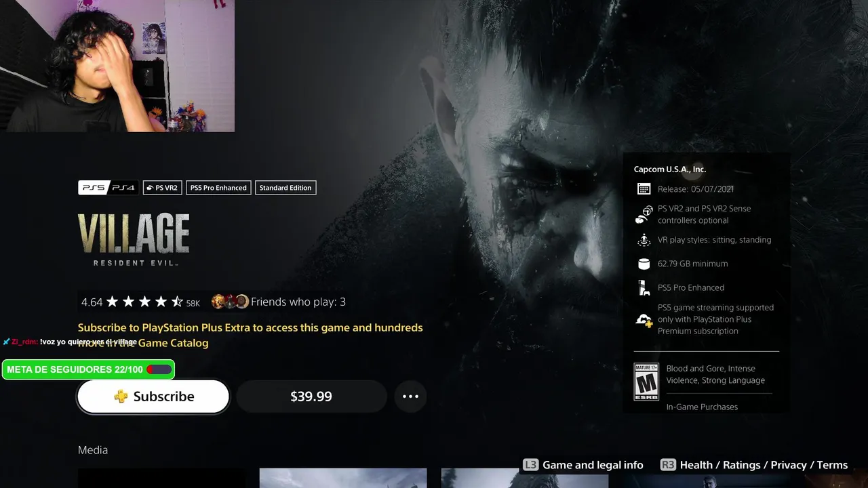The height and width of the screenshot is (488, 868).
Task: Open Health / Ratings / Privacy / Terms
Action: point(764,465)
